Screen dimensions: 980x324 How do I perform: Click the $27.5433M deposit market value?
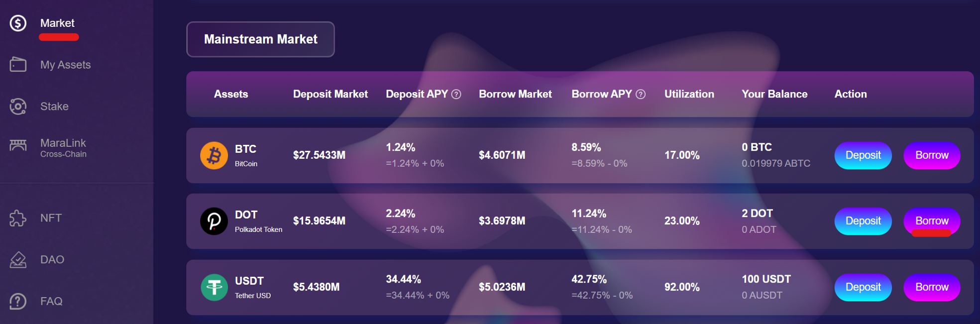tap(319, 155)
